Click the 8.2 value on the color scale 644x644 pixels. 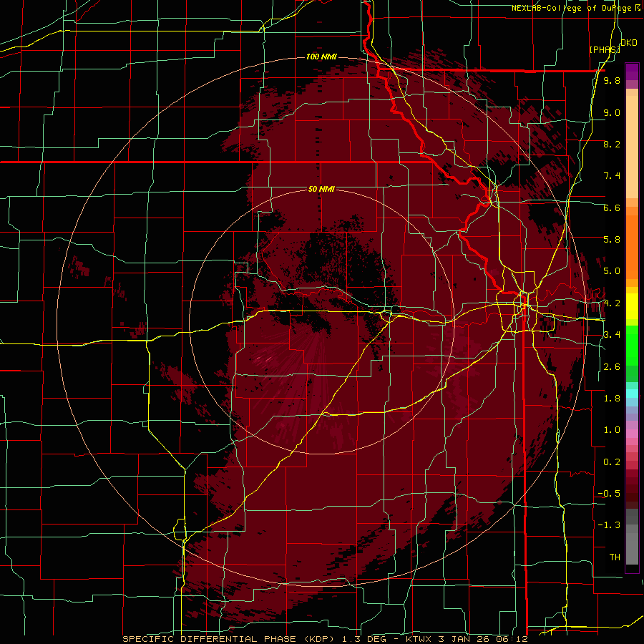pos(612,144)
